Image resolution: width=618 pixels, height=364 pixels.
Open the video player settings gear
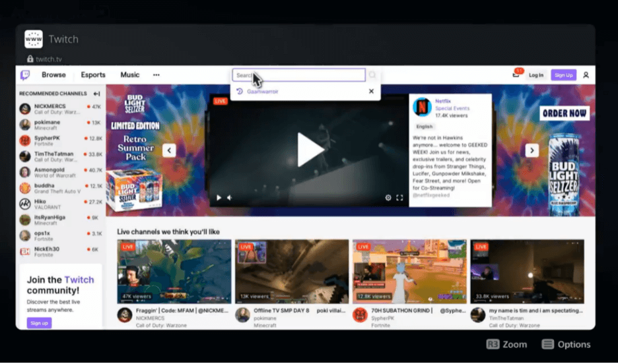388,198
